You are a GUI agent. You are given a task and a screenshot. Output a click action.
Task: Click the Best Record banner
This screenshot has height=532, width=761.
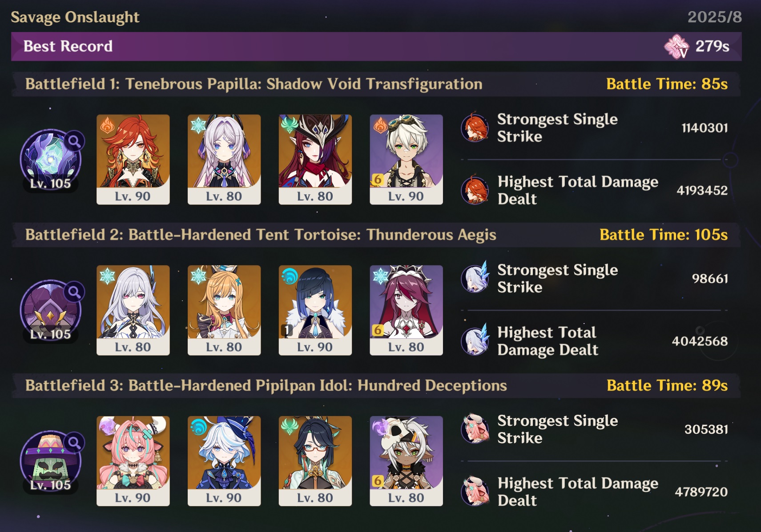pyautogui.click(x=376, y=46)
